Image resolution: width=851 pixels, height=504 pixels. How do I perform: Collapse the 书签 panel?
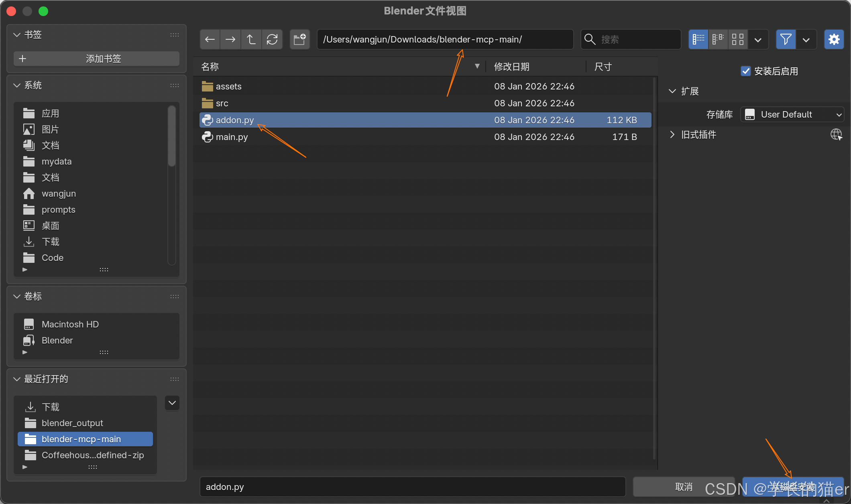[x=17, y=35]
